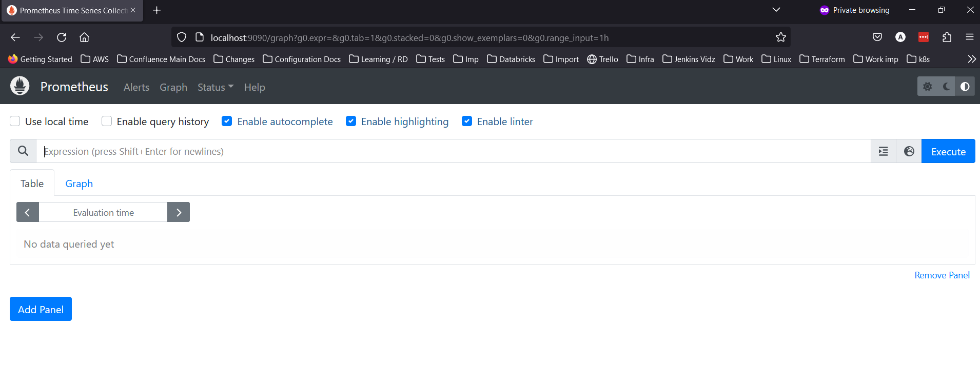The image size is (980, 365).
Task: Save to Pocket icon
Action: (x=877, y=37)
